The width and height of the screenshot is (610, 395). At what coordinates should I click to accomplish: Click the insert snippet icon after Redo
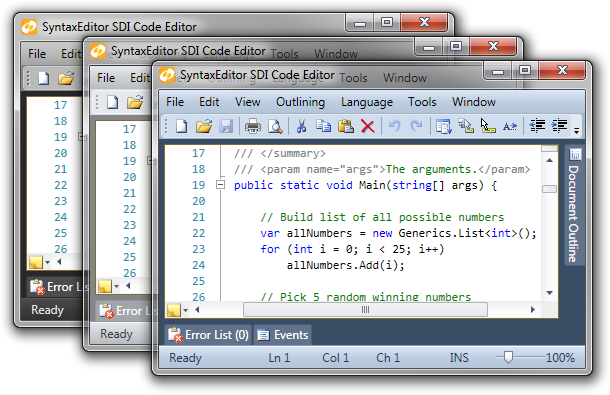[443, 126]
